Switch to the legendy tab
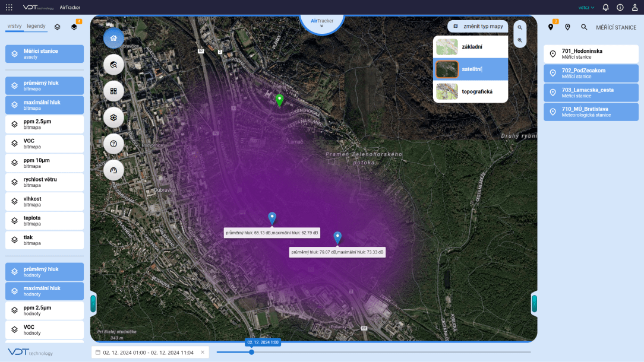Image resolution: width=644 pixels, height=362 pixels. (x=36, y=26)
